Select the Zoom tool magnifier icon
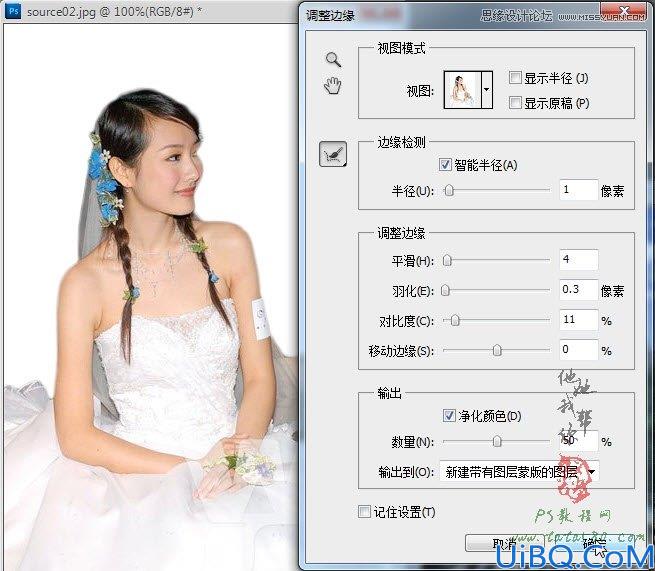The image size is (655, 571). click(x=333, y=60)
